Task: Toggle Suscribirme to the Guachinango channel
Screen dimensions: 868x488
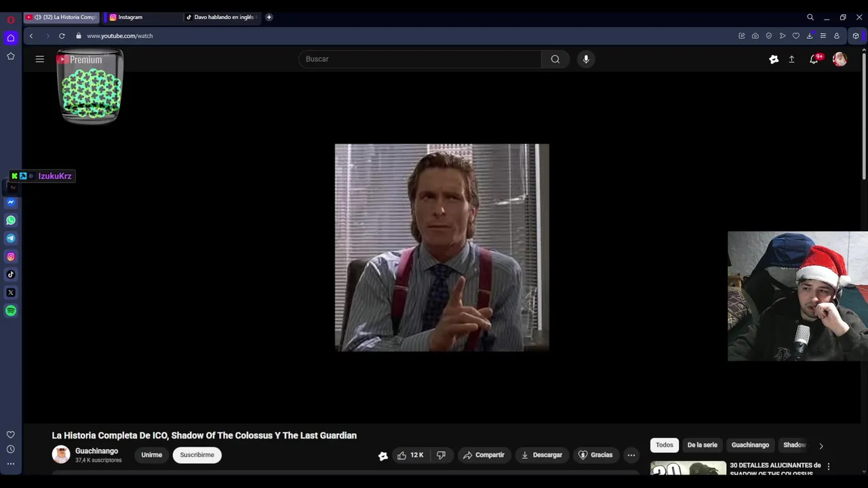Action: point(197,455)
